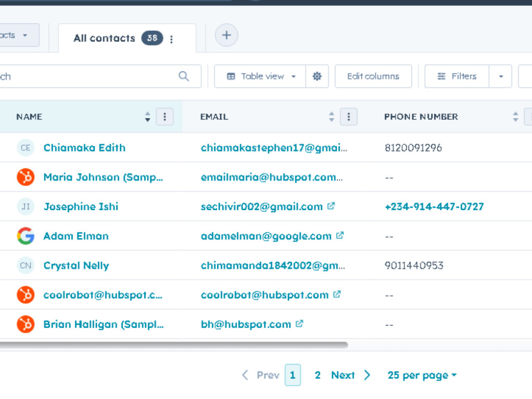Click the horizontal table scrollbar
This screenshot has height=399, width=532.
[x=174, y=345]
